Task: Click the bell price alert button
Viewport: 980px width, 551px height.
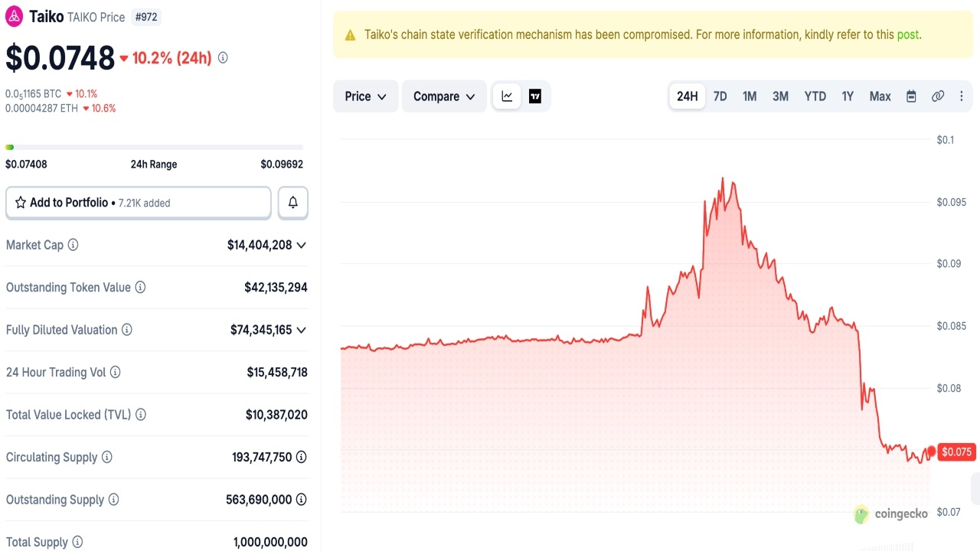Action: 293,203
